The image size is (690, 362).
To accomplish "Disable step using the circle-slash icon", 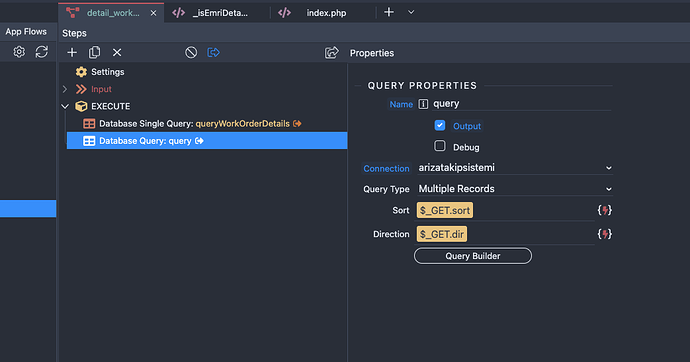I will point(191,53).
